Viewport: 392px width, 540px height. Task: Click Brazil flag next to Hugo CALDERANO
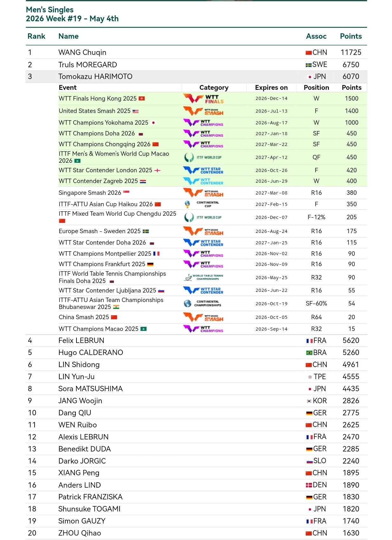point(309,353)
